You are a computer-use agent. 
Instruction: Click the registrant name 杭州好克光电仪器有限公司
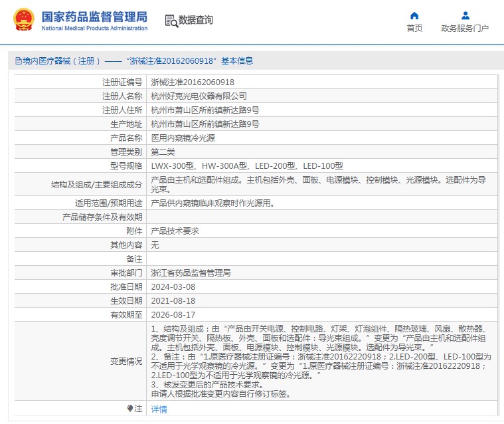[199, 96]
